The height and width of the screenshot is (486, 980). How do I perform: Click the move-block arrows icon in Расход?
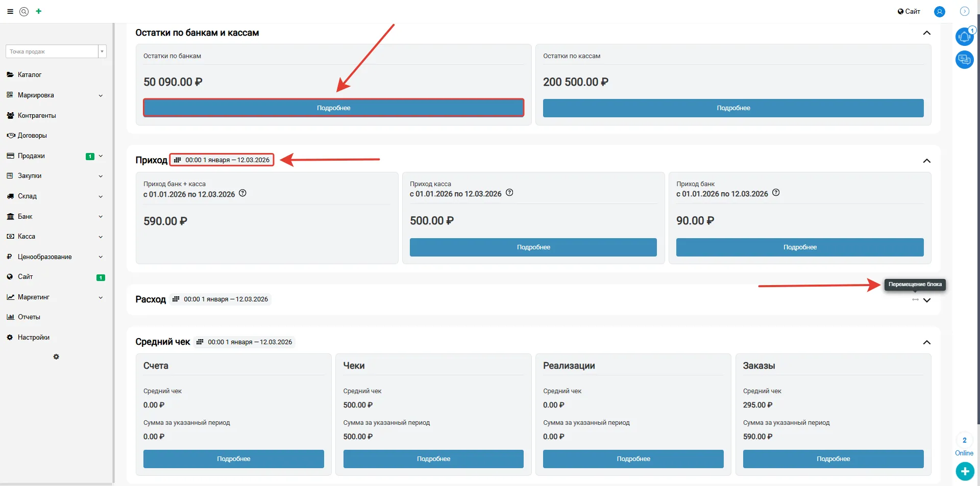coord(915,300)
